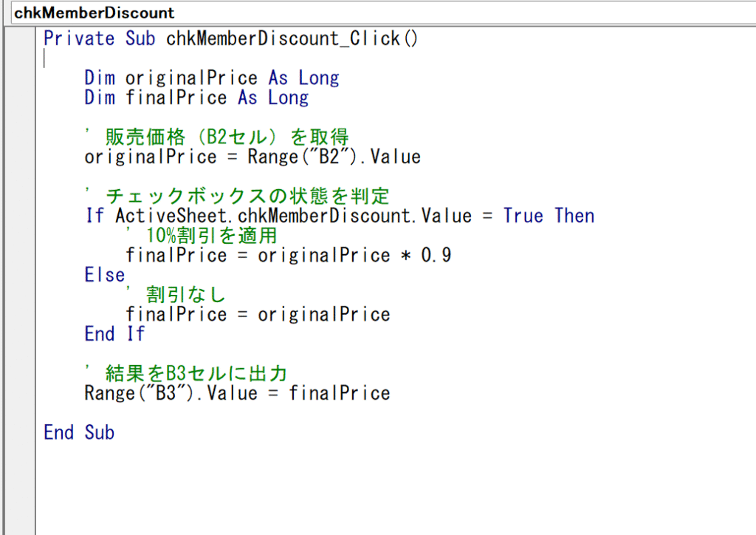756x535 pixels.
Task: Click the Else keyword
Action: [x=105, y=276]
